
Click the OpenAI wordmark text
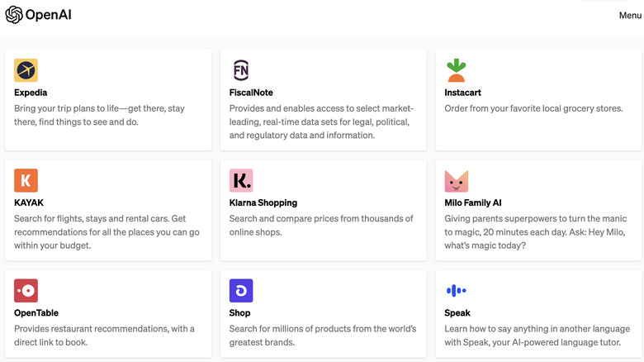click(x=47, y=15)
